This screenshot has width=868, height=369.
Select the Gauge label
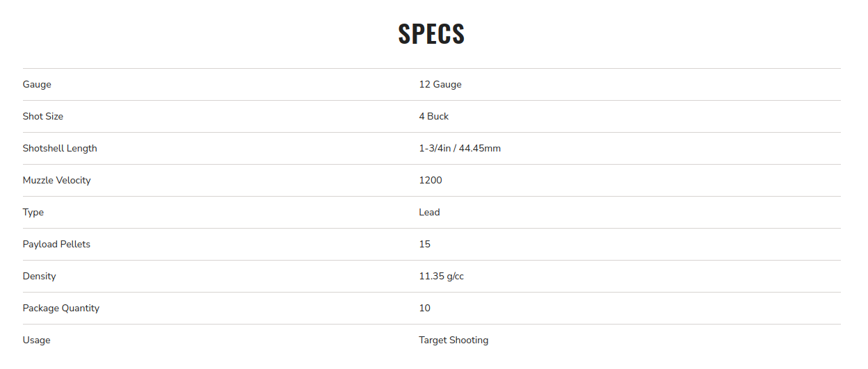(x=37, y=84)
